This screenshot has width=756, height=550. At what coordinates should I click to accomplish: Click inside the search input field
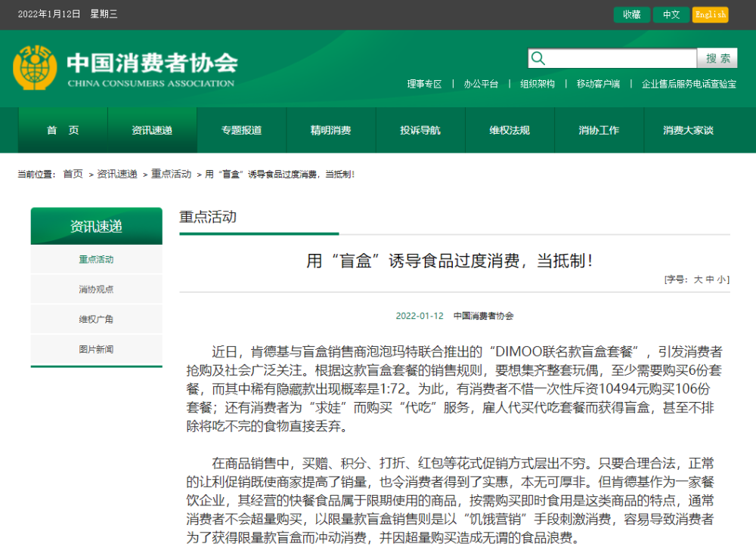click(x=620, y=57)
